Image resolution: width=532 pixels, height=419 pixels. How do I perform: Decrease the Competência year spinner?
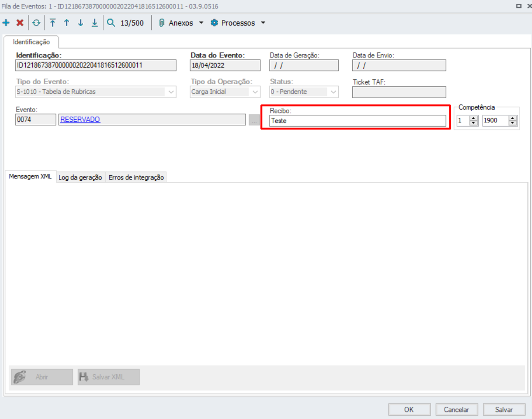513,123
